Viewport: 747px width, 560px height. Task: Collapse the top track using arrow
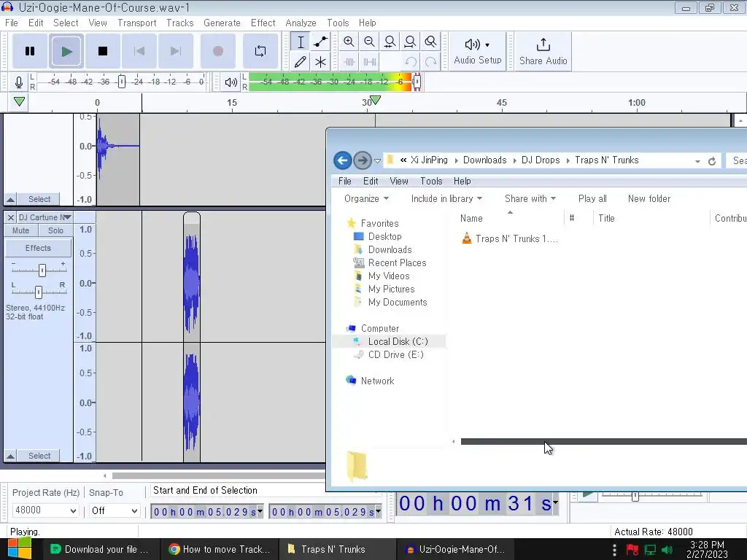pos(10,199)
